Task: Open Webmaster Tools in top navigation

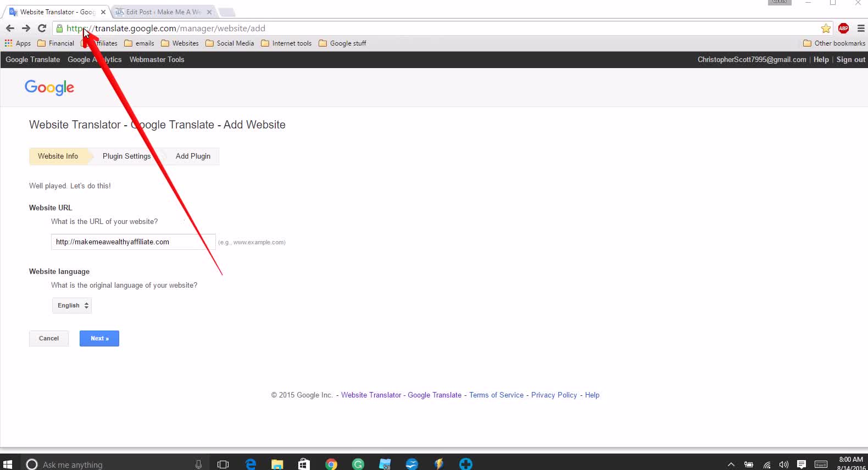Action: pos(157,59)
